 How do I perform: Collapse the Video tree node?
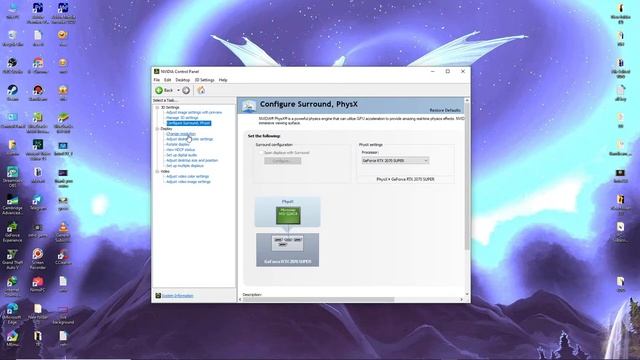click(x=158, y=171)
